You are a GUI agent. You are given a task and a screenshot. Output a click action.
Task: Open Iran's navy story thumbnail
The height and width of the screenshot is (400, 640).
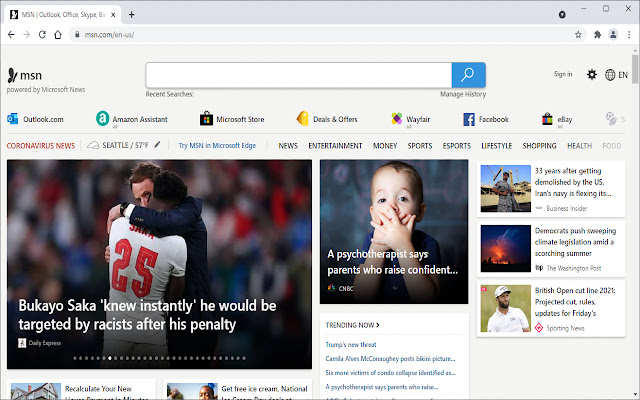point(506,189)
